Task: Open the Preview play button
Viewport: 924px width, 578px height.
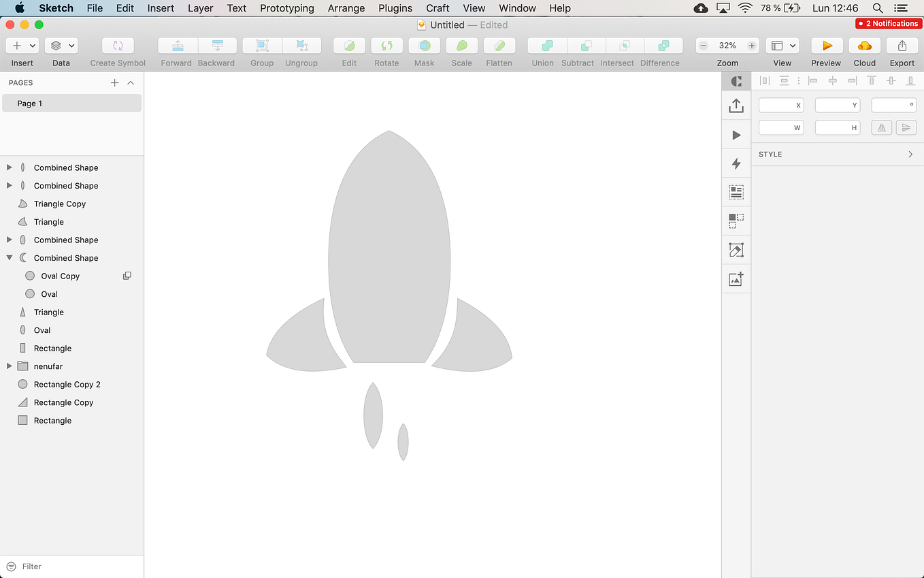Action: click(827, 46)
